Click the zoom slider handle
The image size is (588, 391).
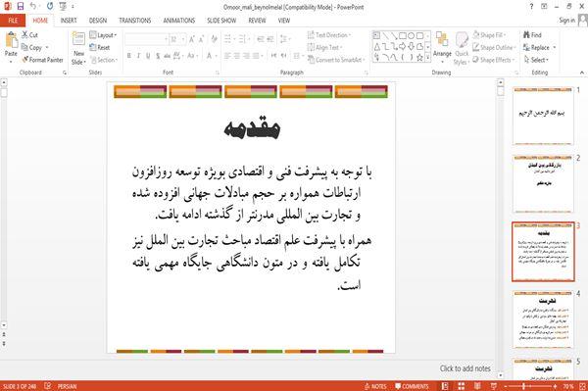[x=523, y=386]
